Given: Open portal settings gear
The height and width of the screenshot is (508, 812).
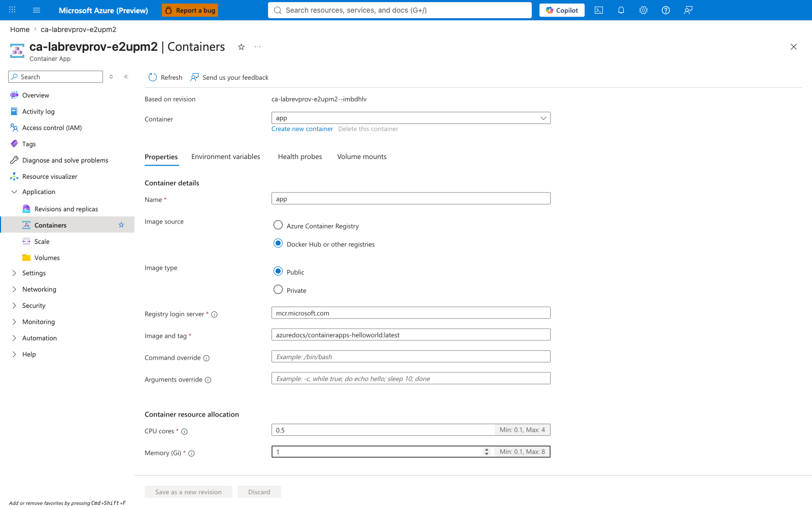Looking at the screenshot, I should tap(644, 10).
